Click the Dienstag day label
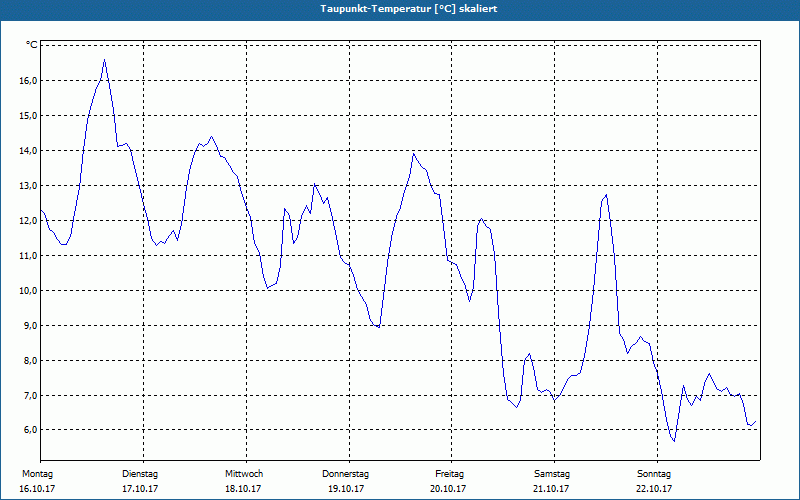800x500 pixels. tap(140, 474)
